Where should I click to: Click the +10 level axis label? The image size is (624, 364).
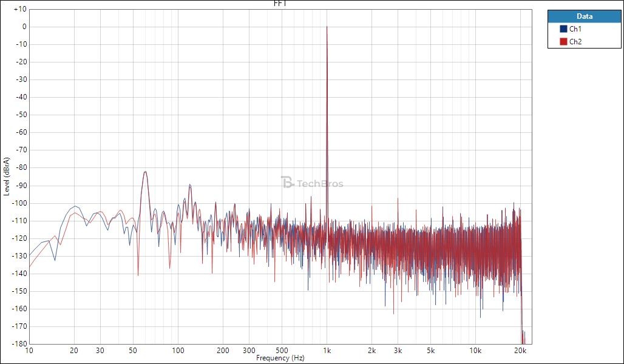click(20, 9)
